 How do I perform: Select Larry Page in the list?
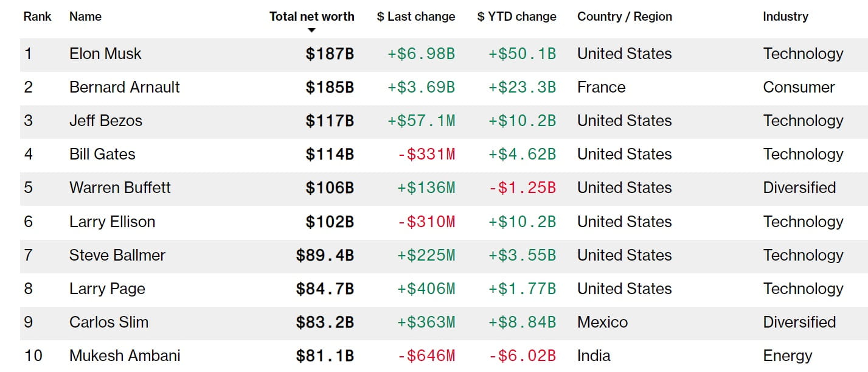[107, 289]
